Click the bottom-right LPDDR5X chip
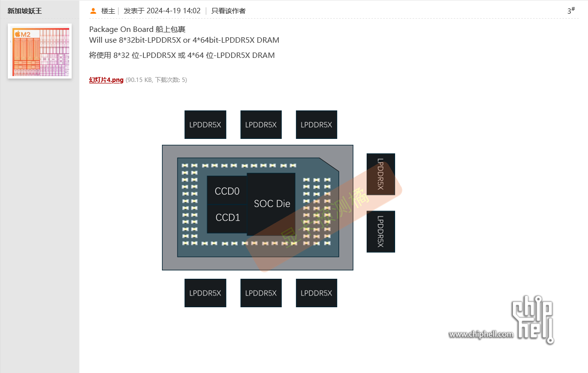 click(x=316, y=293)
